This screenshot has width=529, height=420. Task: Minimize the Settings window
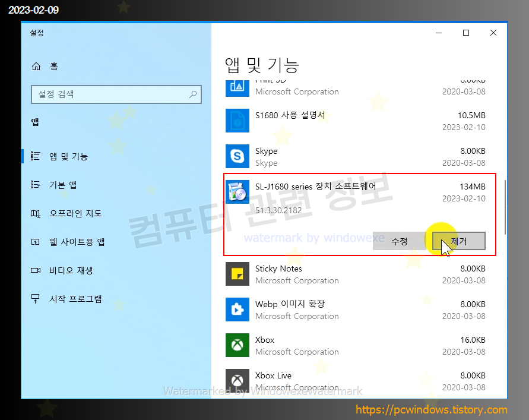coord(439,33)
